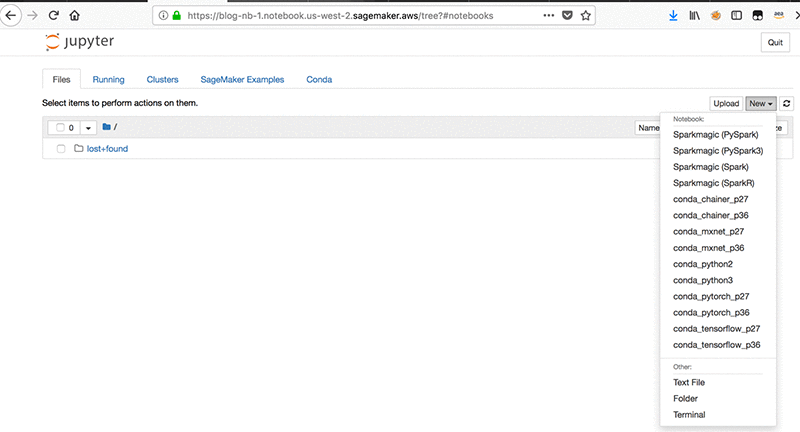Click the Upload button

coord(726,104)
